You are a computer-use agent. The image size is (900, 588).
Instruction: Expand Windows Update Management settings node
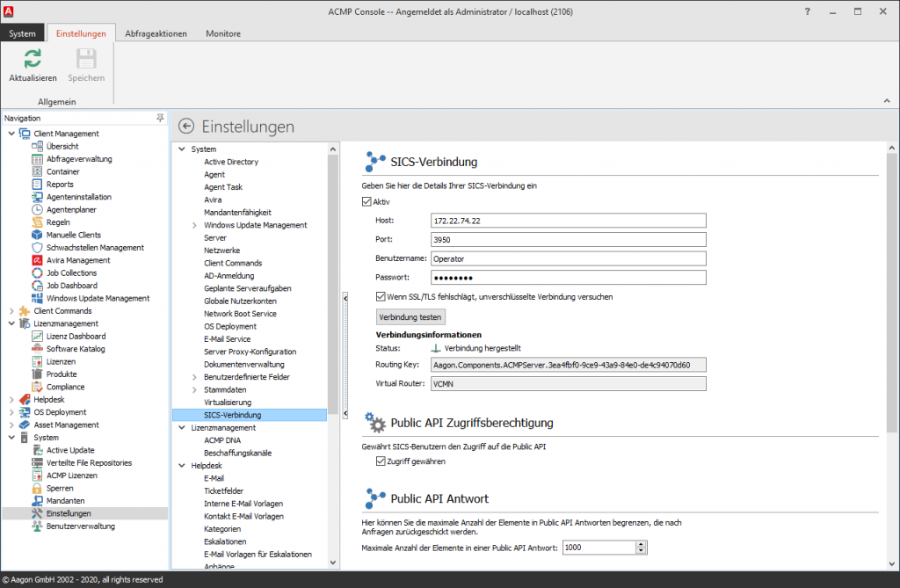pyautogui.click(x=194, y=225)
